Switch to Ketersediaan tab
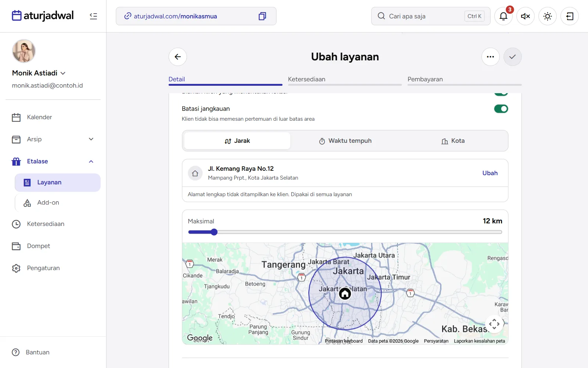Image resolution: width=588 pixels, height=368 pixels. [x=345, y=80]
